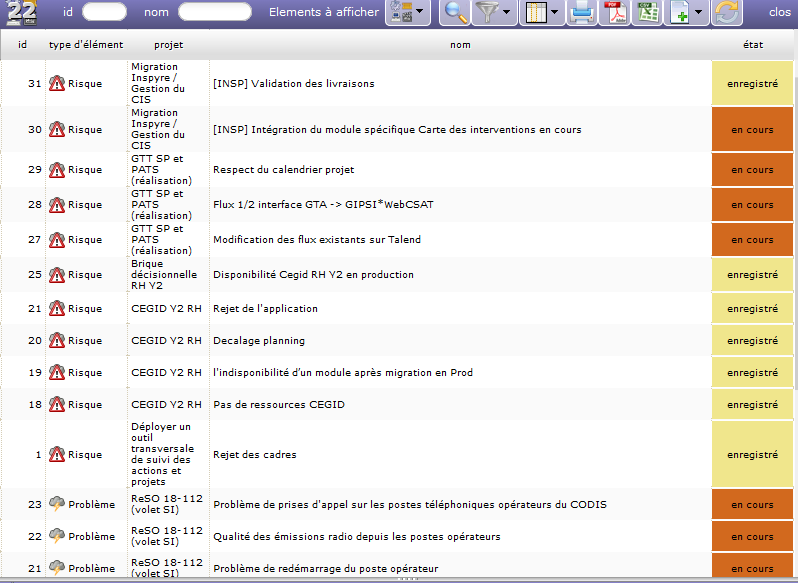Click the funnel filter icon

[486, 13]
